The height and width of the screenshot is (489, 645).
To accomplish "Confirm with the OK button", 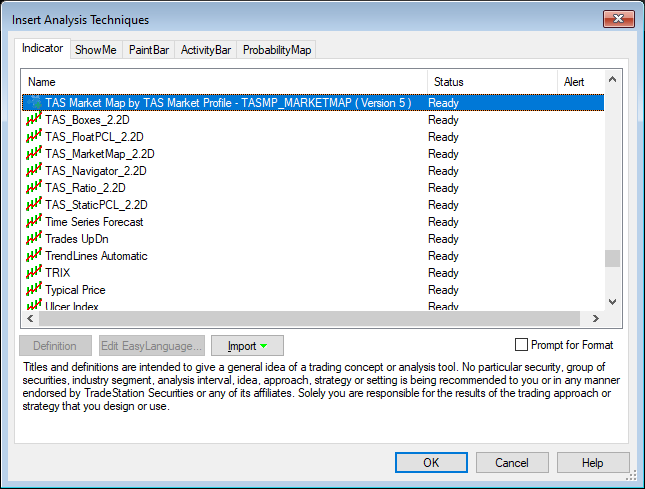I will click(431, 463).
